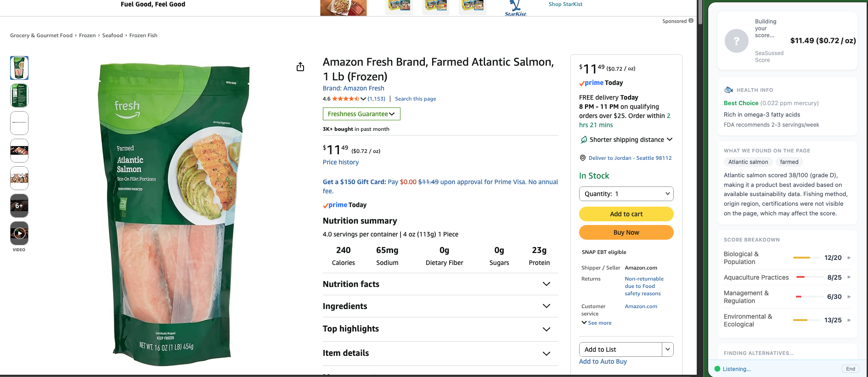868x377 pixels.
Task: Play the product video thumbnail
Action: coord(19,233)
